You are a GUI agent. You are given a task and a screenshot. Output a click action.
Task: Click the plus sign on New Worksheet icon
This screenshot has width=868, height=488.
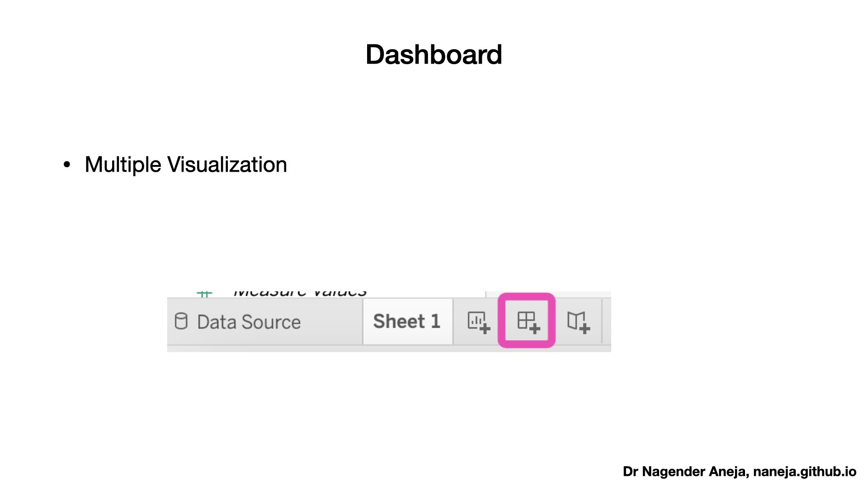tap(485, 328)
